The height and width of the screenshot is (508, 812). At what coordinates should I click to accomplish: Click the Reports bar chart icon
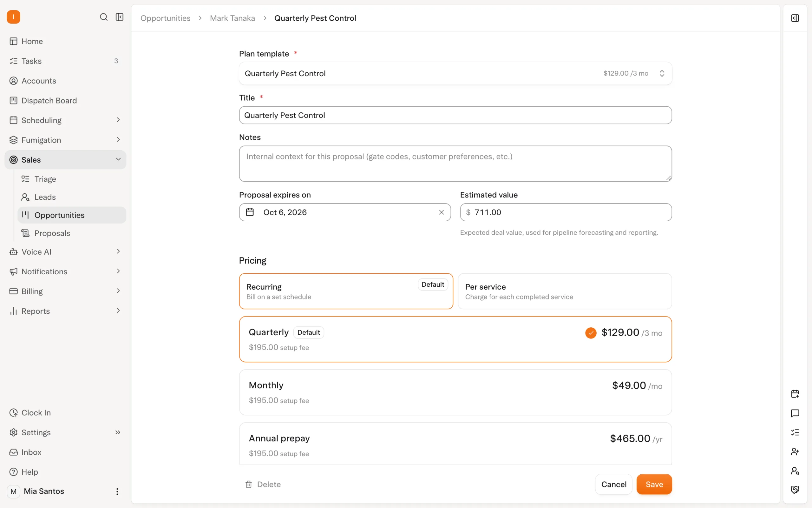(13, 311)
